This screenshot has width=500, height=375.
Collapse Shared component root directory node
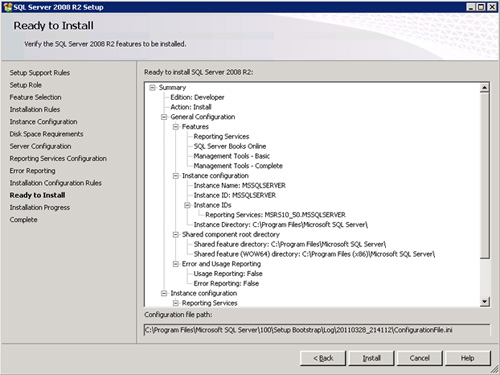click(176, 235)
